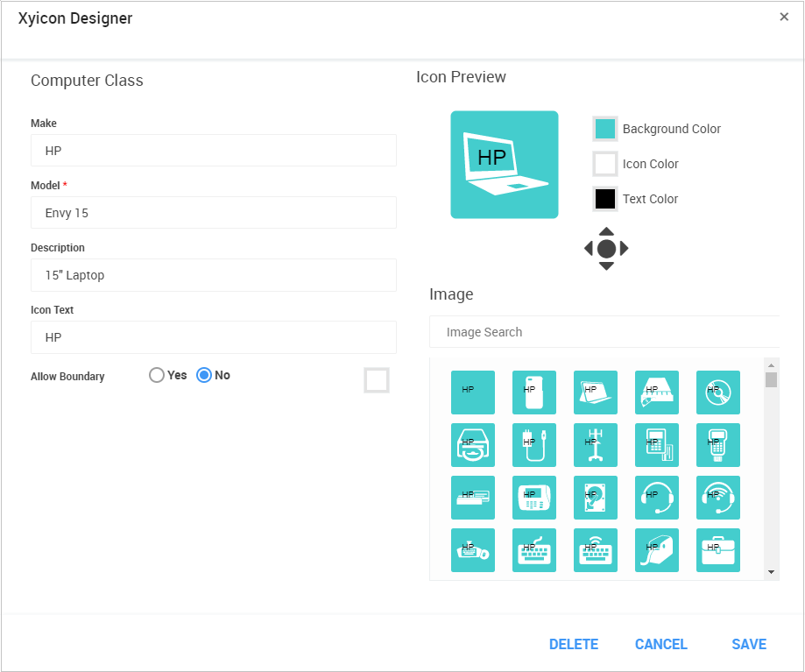805x672 pixels.
Task: Click the Icon Color label
Action: pos(651,164)
